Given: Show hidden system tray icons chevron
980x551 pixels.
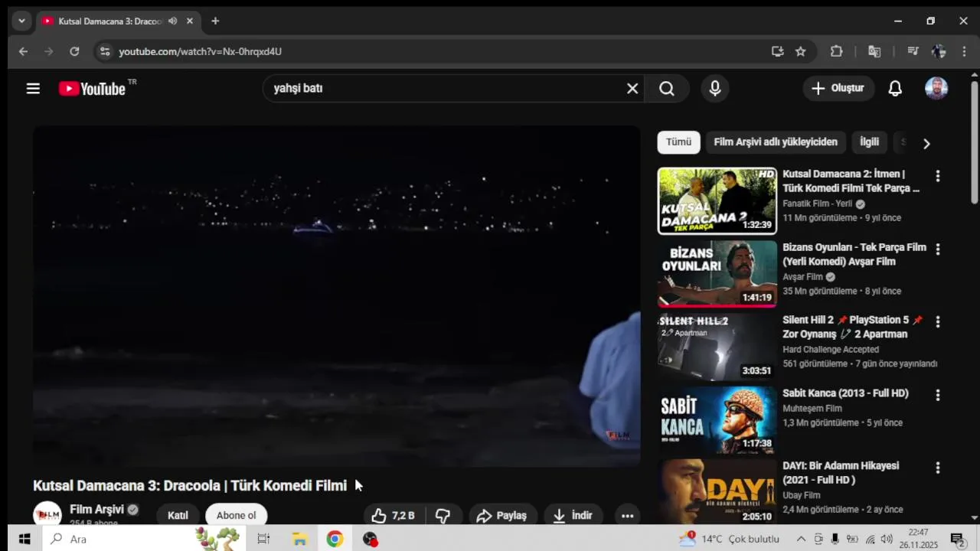Looking at the screenshot, I should (801, 540).
